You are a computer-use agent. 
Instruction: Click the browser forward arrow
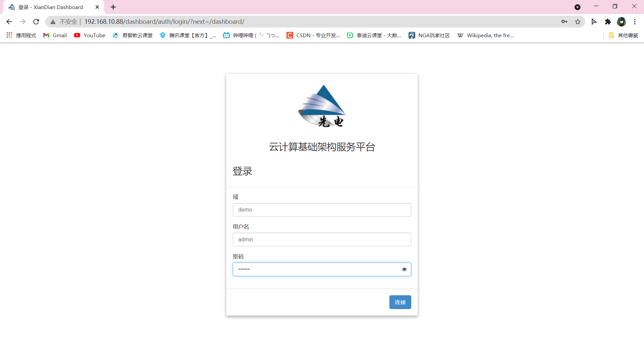tap(22, 22)
